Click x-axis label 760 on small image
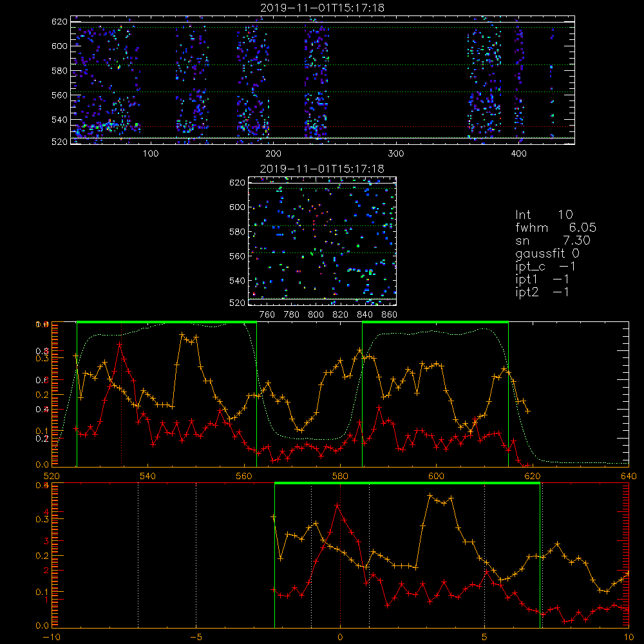The width and height of the screenshot is (644, 644). (267, 315)
